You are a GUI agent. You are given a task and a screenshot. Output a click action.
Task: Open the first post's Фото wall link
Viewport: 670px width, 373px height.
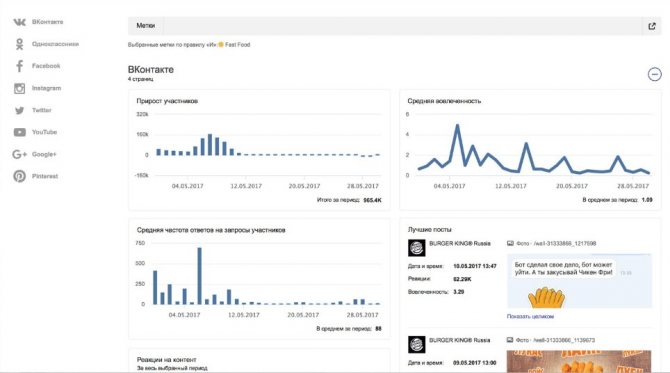556,244
